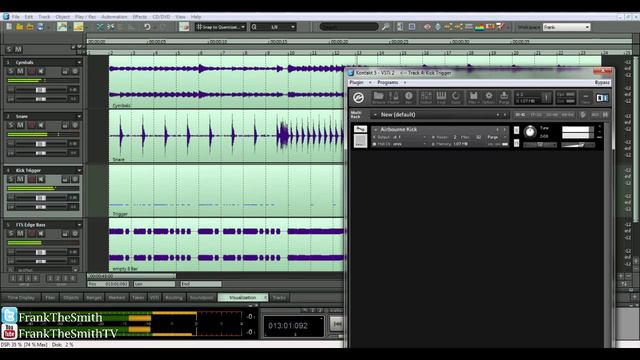Click the eye icon in the top toolbar
Screen dimensions: 640x360
[427, 27]
